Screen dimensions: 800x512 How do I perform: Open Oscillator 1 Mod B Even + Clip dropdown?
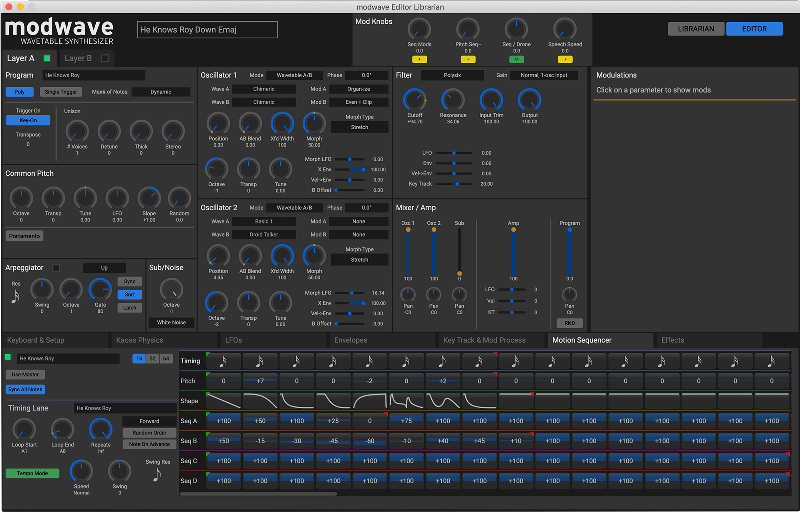click(359, 102)
